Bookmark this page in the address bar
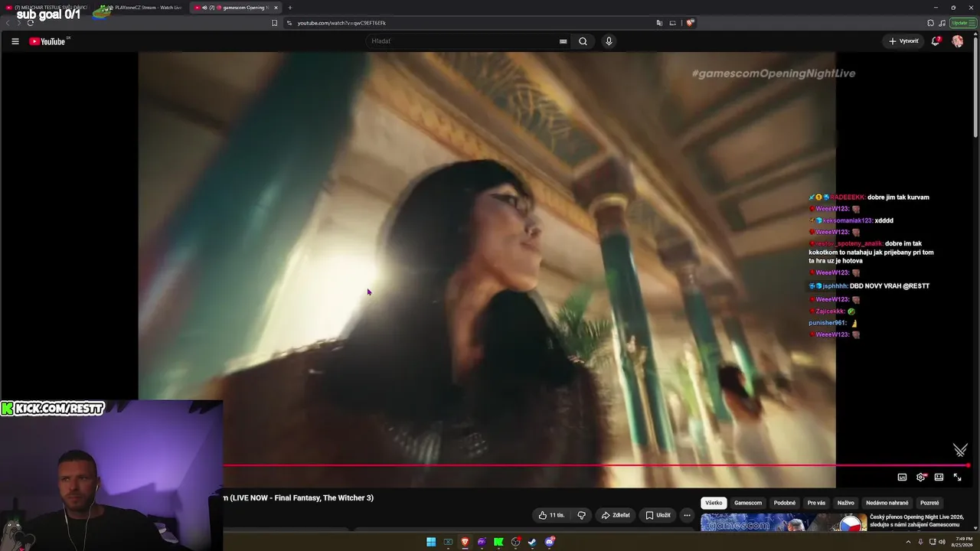Viewport: 980px width, 551px height. coord(274,23)
